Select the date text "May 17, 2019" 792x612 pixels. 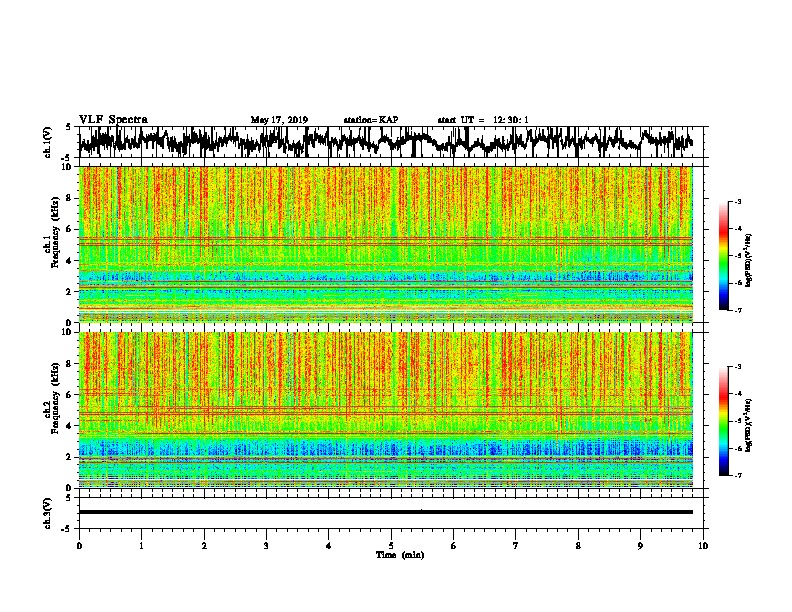pos(279,120)
